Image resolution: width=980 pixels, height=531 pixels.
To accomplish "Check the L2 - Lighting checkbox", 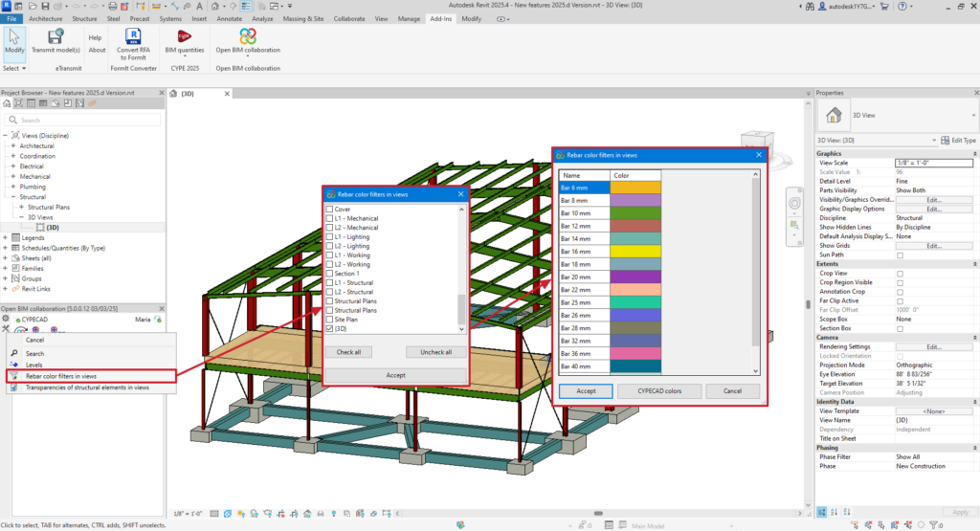I will click(329, 246).
